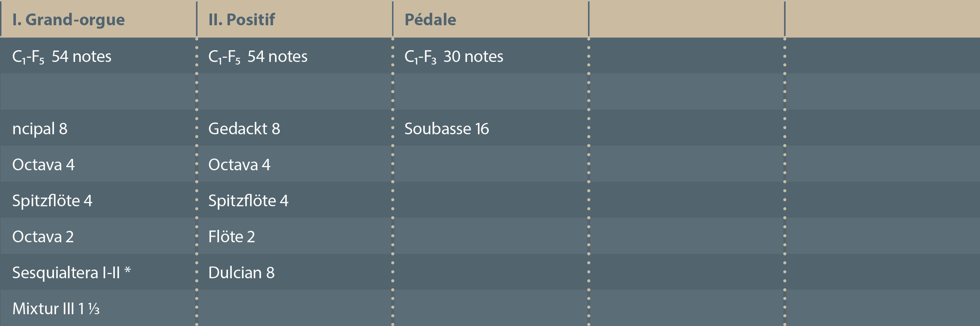Select the Pédale column header
This screenshot has height=326, width=980.
tap(430, 20)
